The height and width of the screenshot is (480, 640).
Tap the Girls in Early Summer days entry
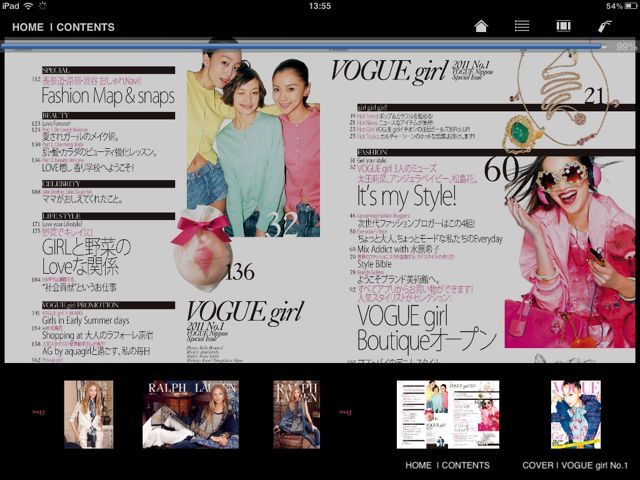pos(86,320)
